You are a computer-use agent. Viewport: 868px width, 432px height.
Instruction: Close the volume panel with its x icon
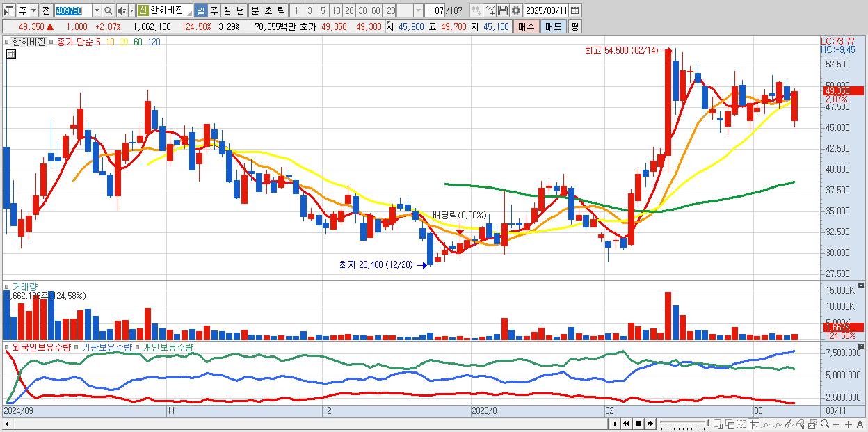861,285
